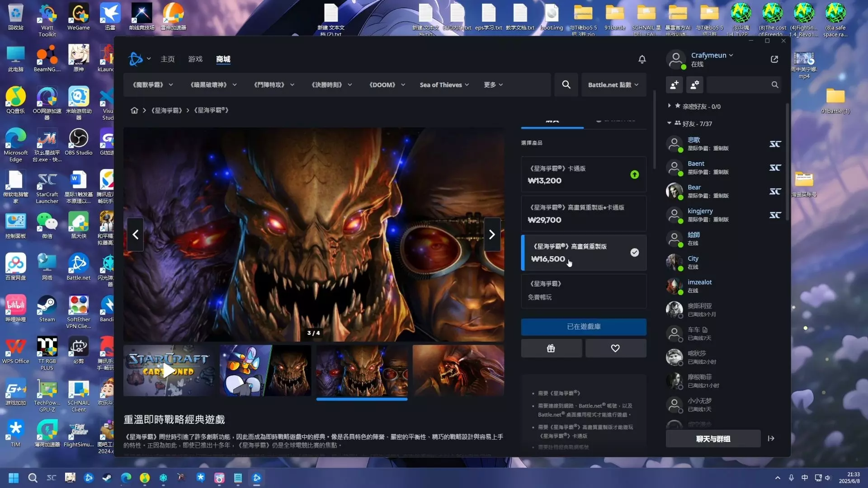Switch to the 游戏 tab
The width and height of the screenshot is (868, 488).
click(x=195, y=59)
